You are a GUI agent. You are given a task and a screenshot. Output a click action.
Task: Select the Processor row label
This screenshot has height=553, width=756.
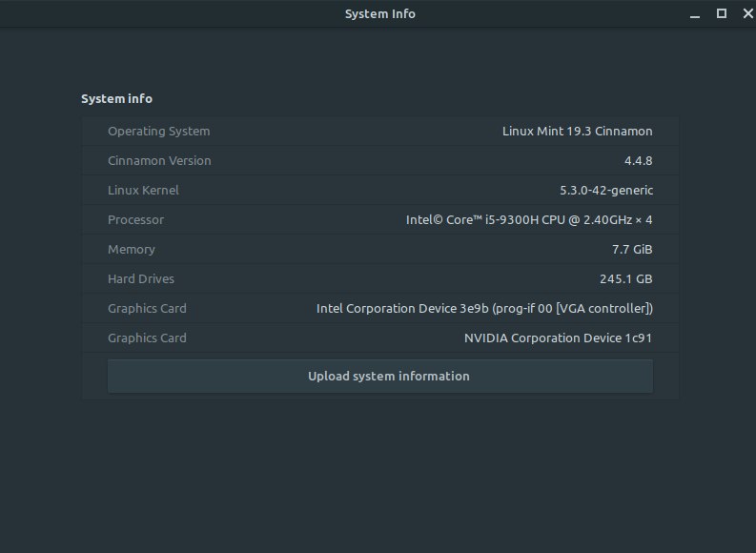point(135,220)
